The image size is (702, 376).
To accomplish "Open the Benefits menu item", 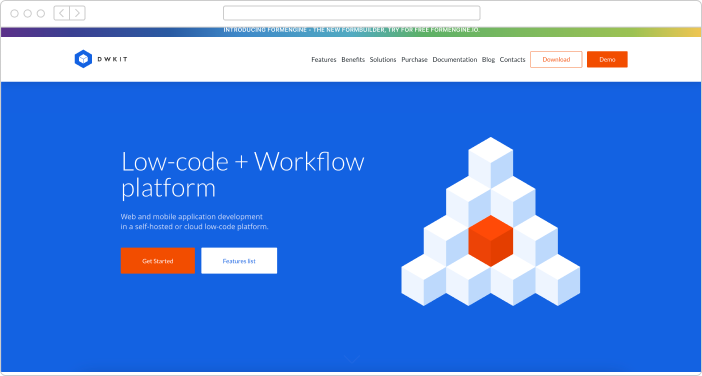I will (353, 60).
